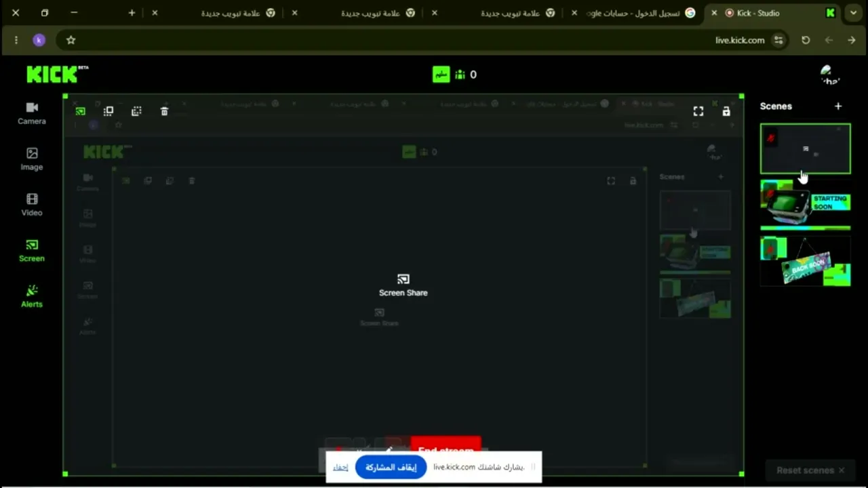The image size is (868, 488).
Task: Open the tab search dropdown arrow
Action: coord(853,13)
